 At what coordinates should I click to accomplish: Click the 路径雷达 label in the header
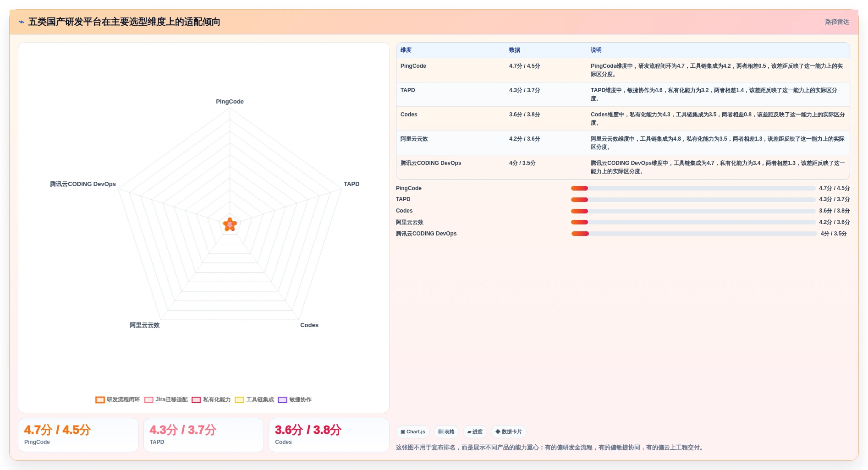(837, 22)
